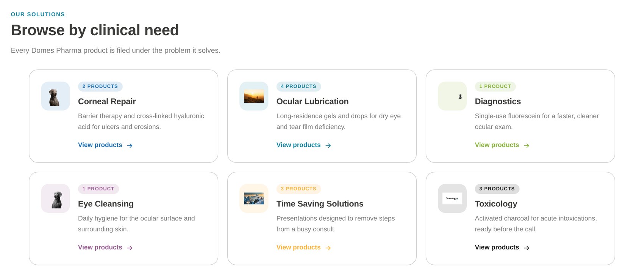Select the Diagnostics card title
Viewport: 644px width, 276px height.
pos(498,101)
